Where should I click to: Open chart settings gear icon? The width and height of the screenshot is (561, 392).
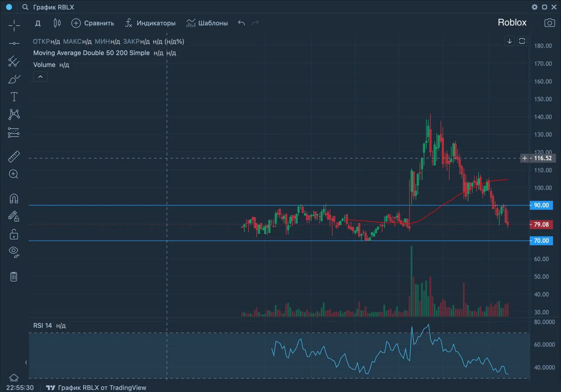tap(534, 7)
